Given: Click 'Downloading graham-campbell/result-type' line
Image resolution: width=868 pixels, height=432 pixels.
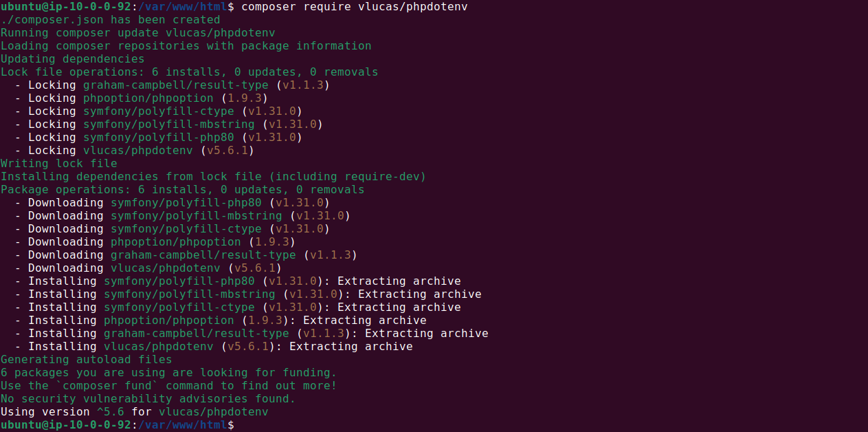Looking at the screenshot, I should 186,255.
